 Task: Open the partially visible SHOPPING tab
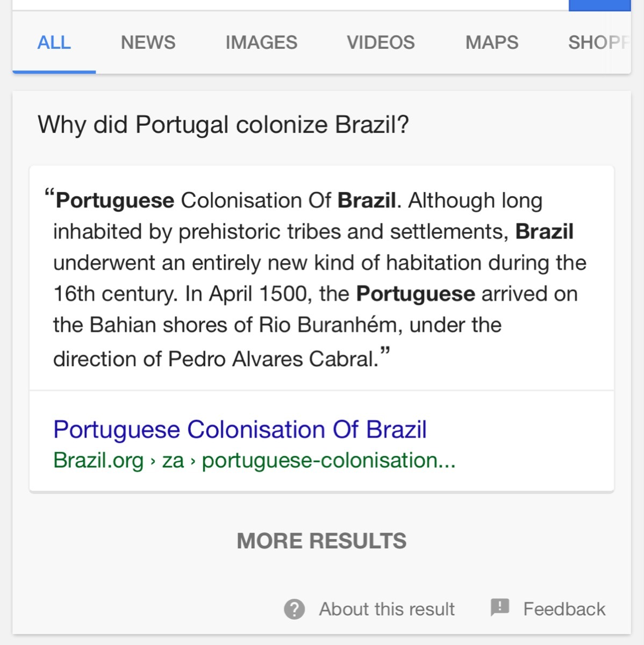598,42
